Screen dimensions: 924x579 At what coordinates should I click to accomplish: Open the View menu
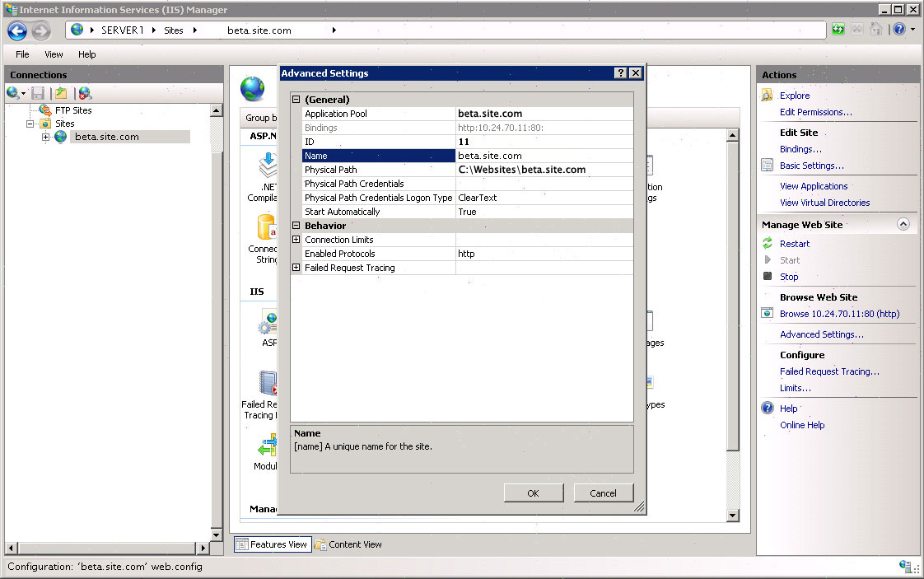click(x=54, y=54)
